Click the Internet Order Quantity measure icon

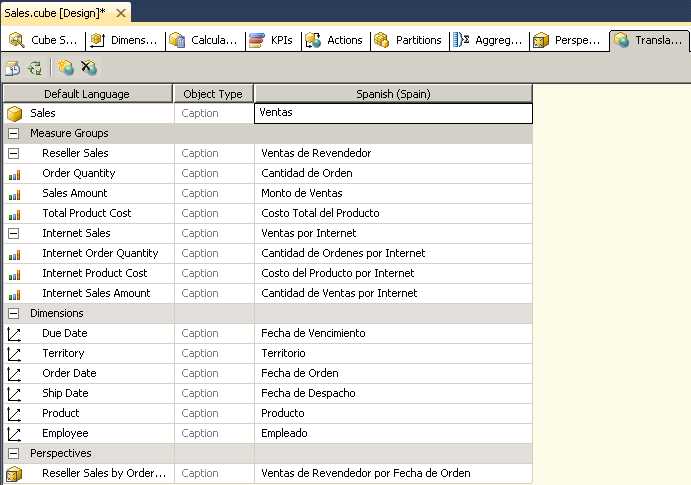(15, 255)
